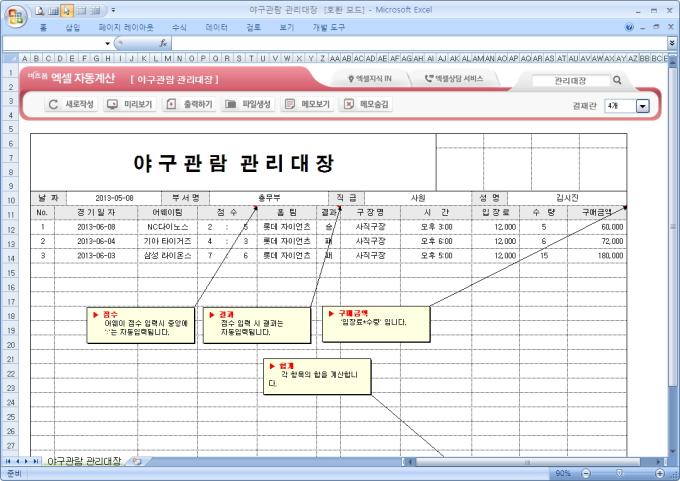The width and height of the screenshot is (680, 481).
Task: Open the 엑셀지식 IN link tab
Action: [x=370, y=79]
